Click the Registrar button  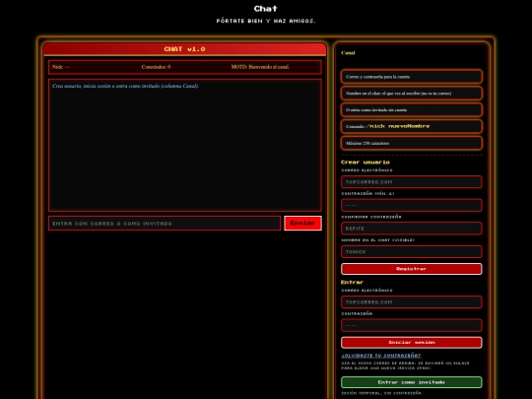411,269
